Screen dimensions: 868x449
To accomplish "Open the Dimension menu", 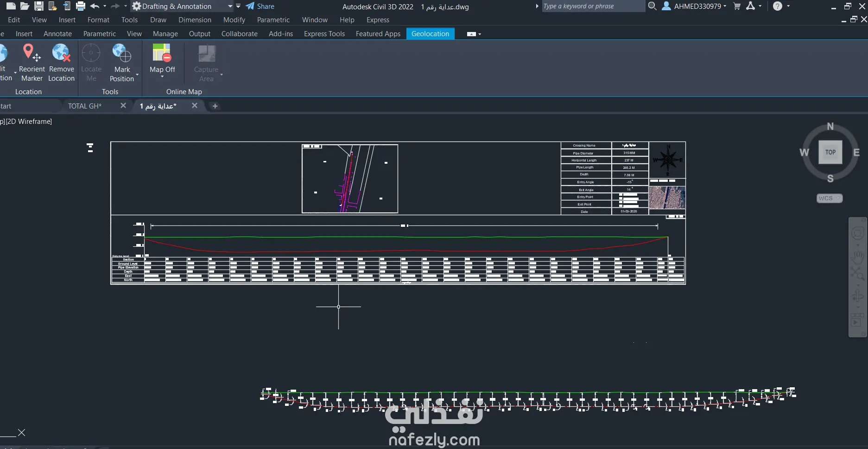I will click(195, 20).
